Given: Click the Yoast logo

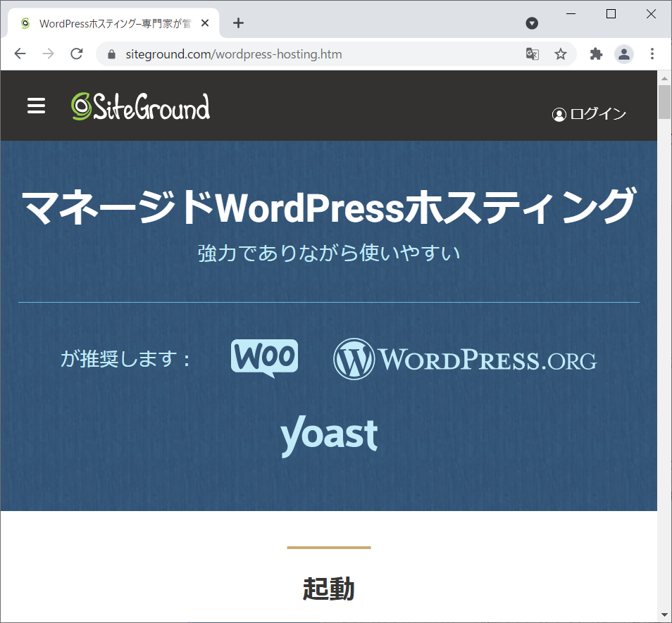Looking at the screenshot, I should pyautogui.click(x=329, y=435).
